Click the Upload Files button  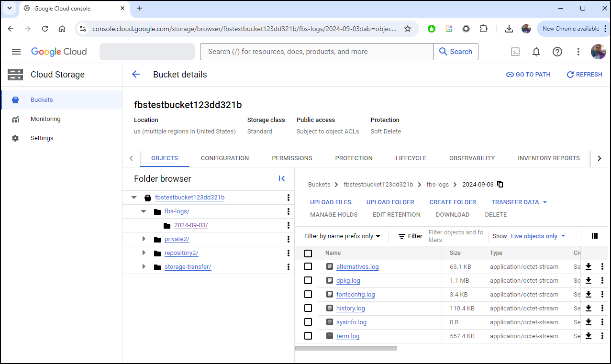pyautogui.click(x=331, y=202)
